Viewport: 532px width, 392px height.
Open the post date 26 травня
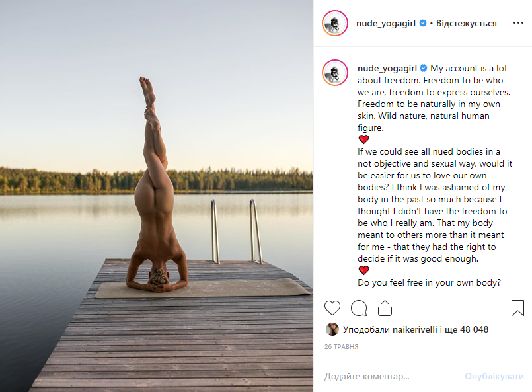(341, 346)
